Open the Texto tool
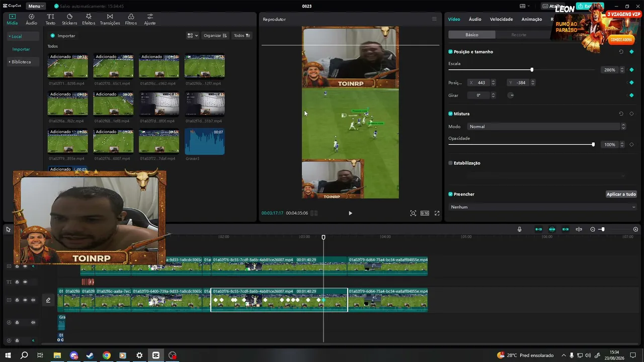Viewport: 644px width, 362px height. click(50, 19)
